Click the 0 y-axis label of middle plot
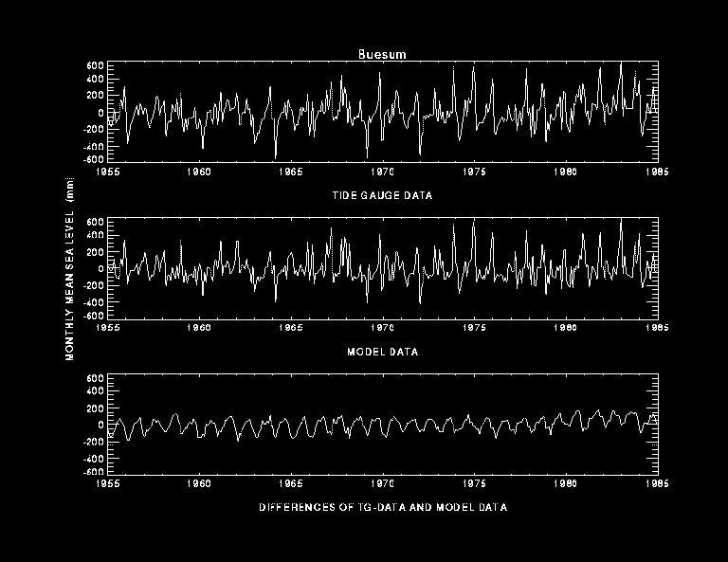 (100, 268)
